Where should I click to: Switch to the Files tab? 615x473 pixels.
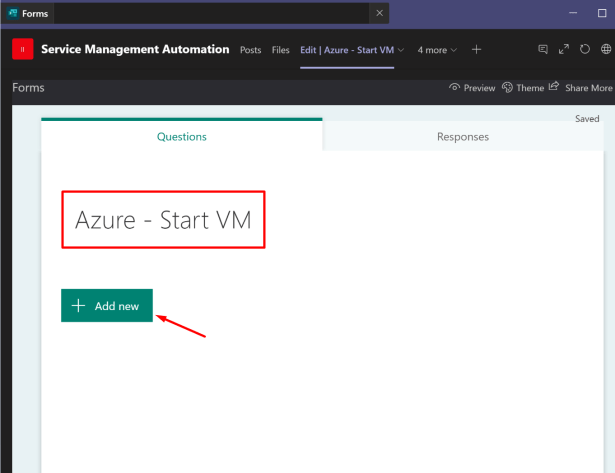tap(281, 49)
